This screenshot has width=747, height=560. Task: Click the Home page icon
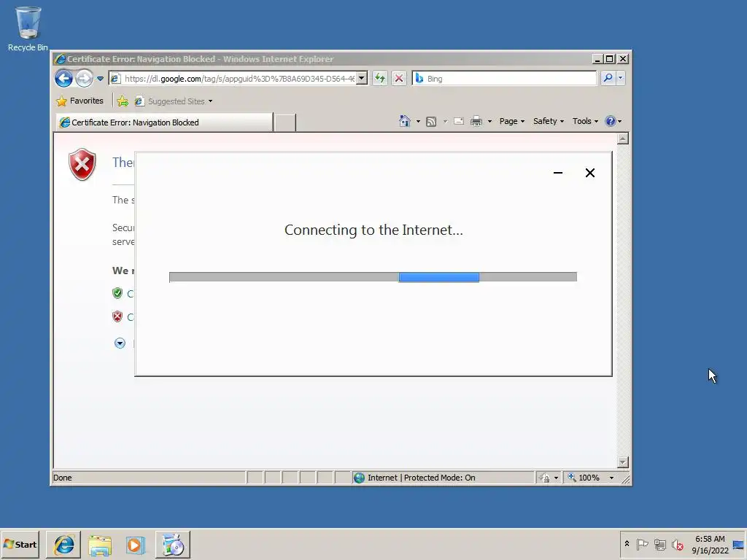click(x=404, y=121)
